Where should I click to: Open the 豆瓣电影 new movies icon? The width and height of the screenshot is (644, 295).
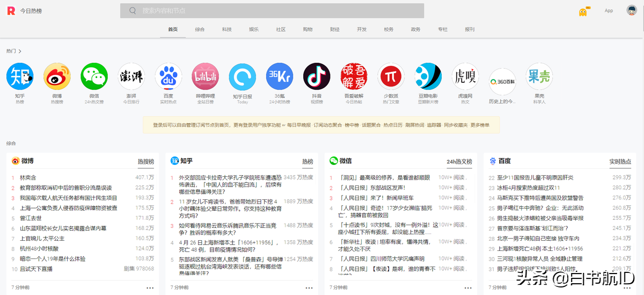click(x=428, y=76)
